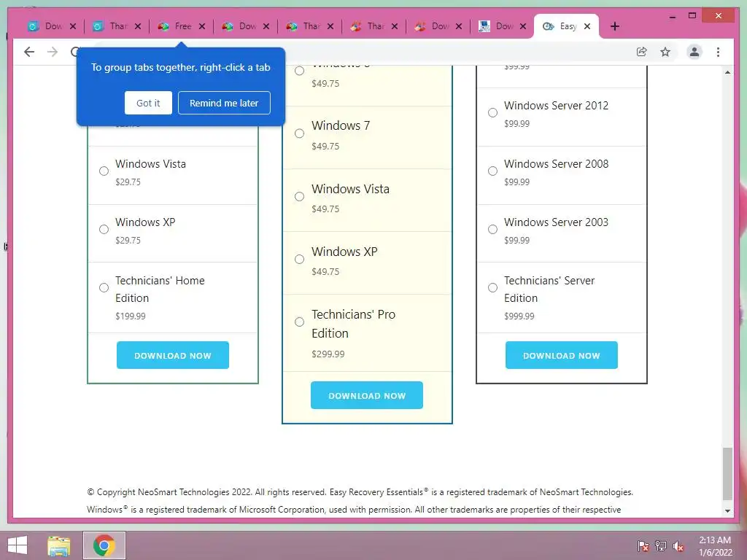Go back to the previous page

tap(29, 52)
